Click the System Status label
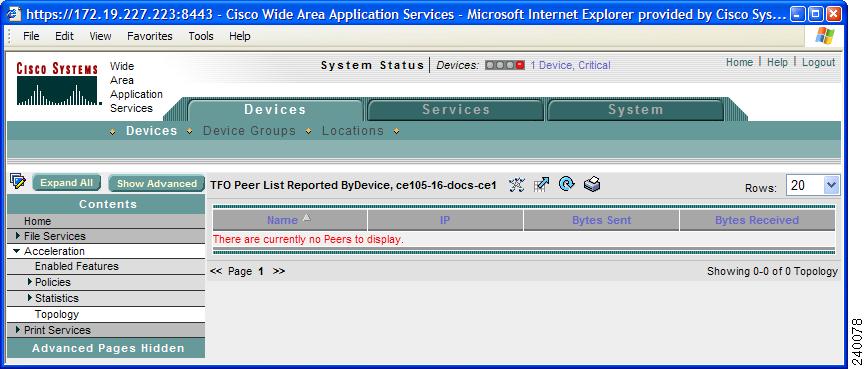Image resolution: width=865 pixels, height=369 pixels. click(x=372, y=65)
